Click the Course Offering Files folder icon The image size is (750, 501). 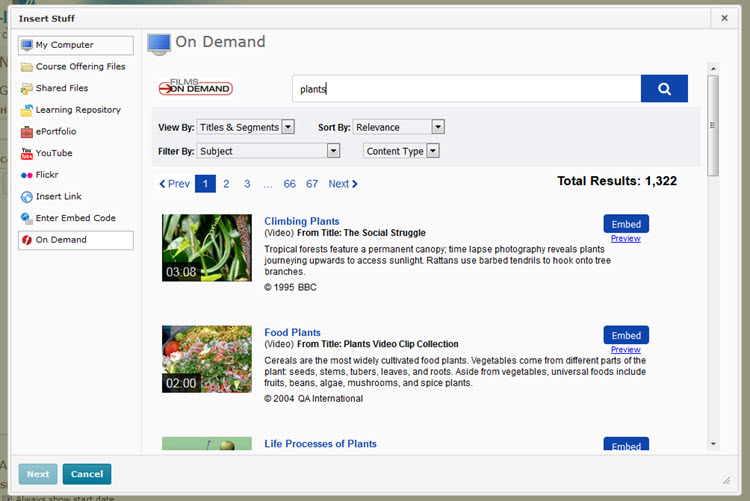pyautogui.click(x=27, y=67)
